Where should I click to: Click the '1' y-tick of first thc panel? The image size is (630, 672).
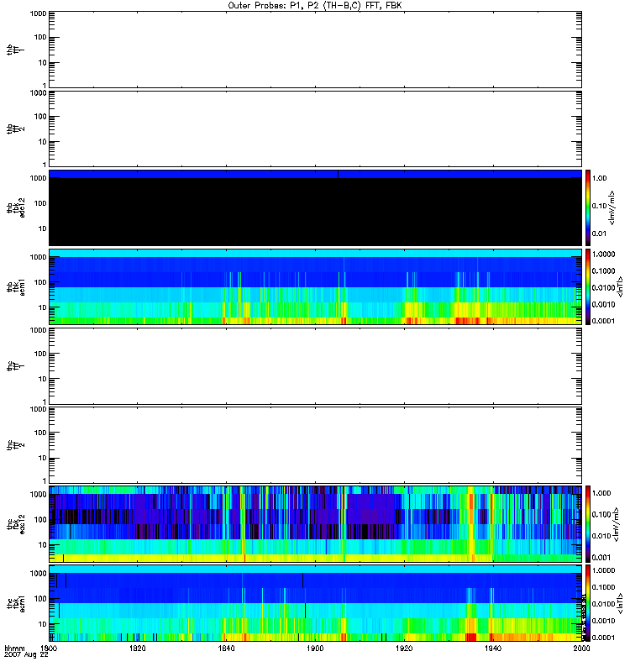pyautogui.click(x=45, y=402)
